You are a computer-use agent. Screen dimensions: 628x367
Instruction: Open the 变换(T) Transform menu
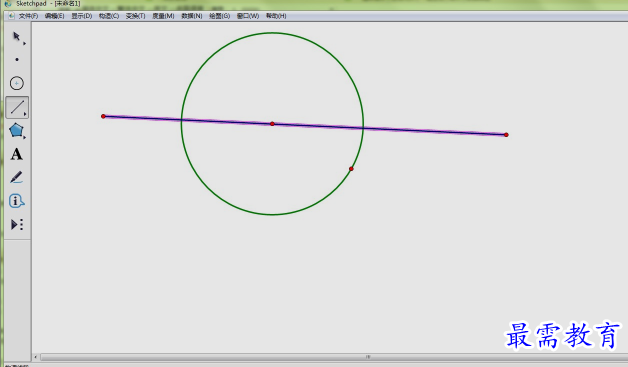135,16
